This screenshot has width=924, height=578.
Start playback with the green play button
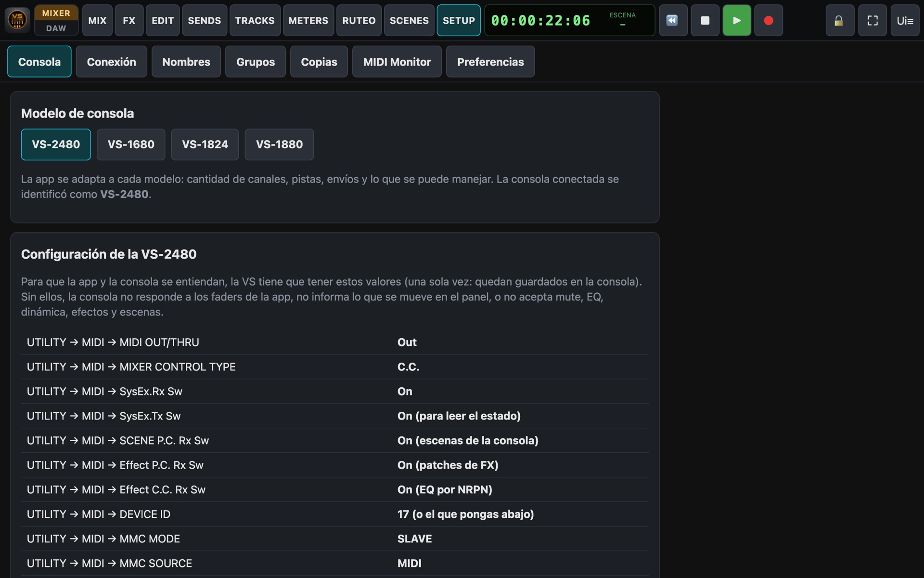(736, 20)
